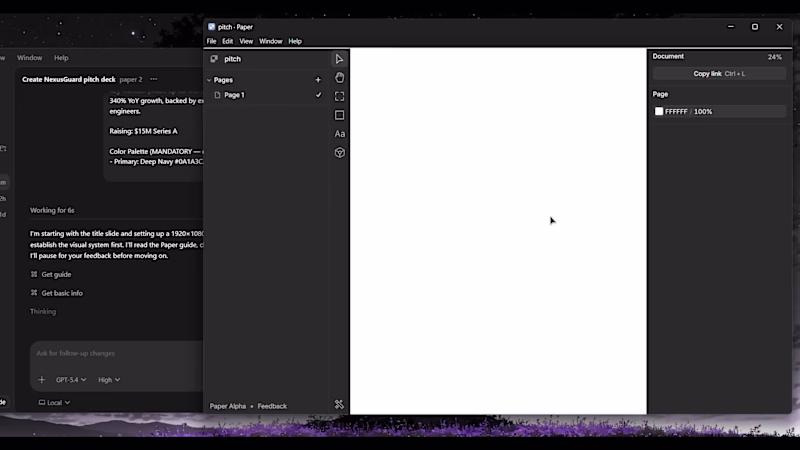Add a new page

318,80
